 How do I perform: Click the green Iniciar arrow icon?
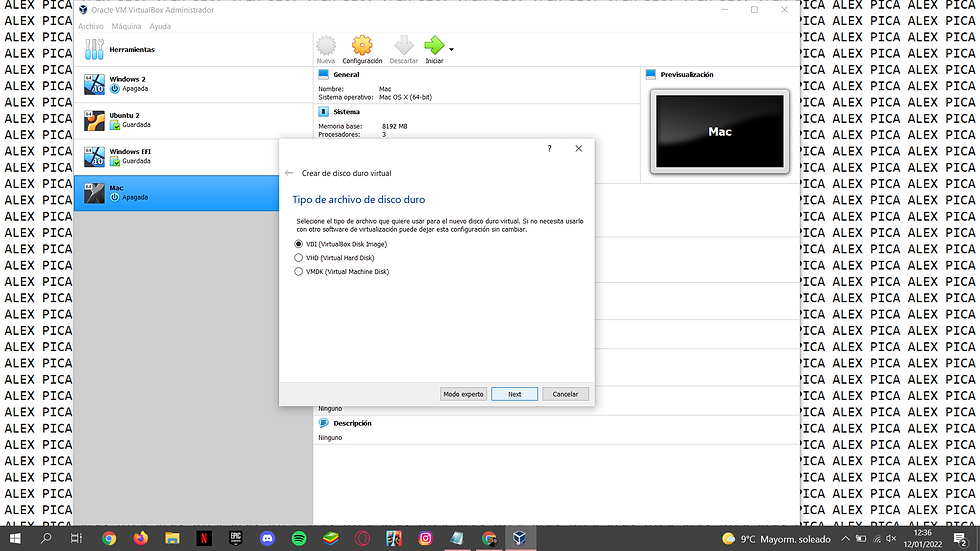pos(434,46)
